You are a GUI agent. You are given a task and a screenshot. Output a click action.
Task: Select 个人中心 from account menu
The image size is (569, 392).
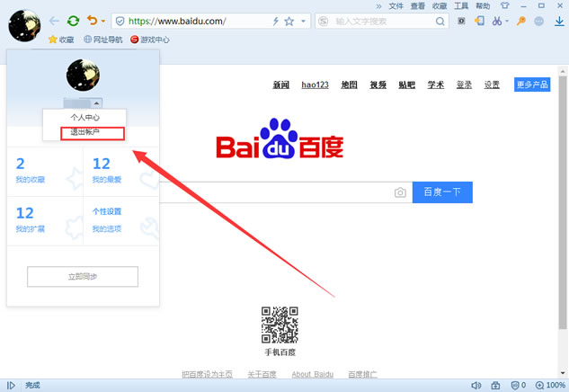click(x=84, y=117)
